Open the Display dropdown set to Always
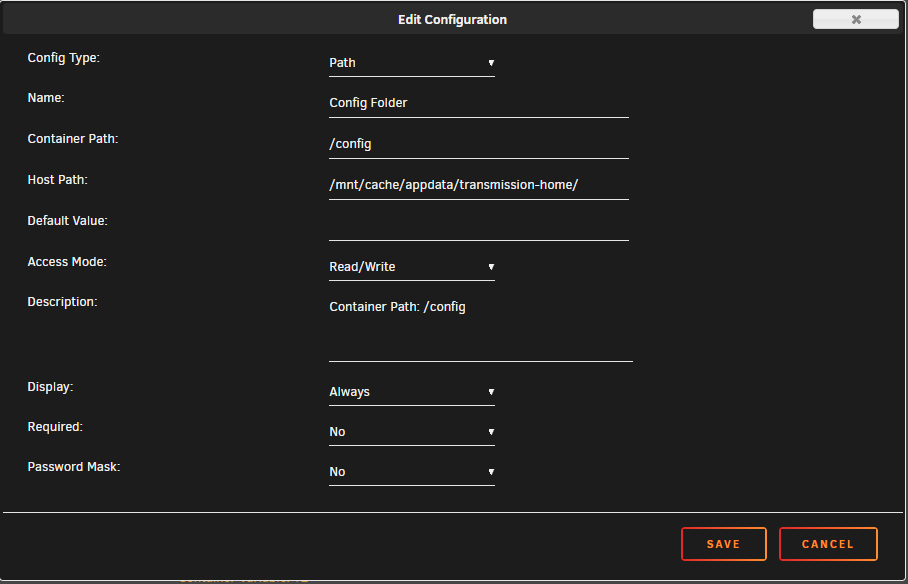The height and width of the screenshot is (584, 908). pyautogui.click(x=412, y=392)
